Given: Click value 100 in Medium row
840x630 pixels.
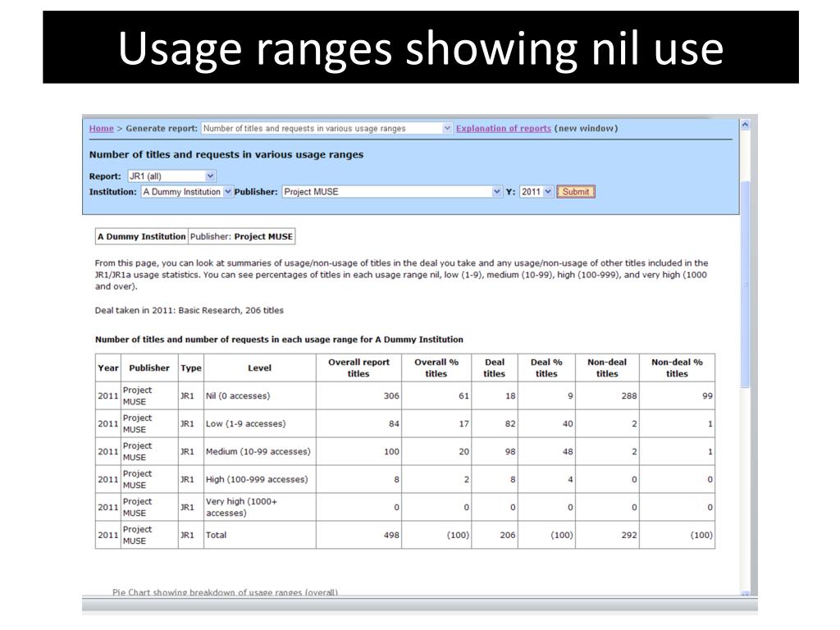Looking at the screenshot, I should click(391, 452).
